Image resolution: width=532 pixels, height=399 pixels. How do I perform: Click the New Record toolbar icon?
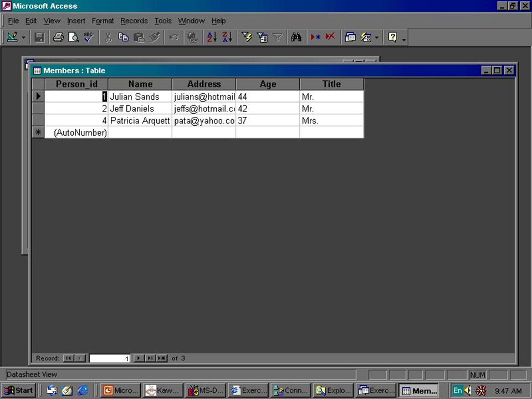(x=315, y=37)
